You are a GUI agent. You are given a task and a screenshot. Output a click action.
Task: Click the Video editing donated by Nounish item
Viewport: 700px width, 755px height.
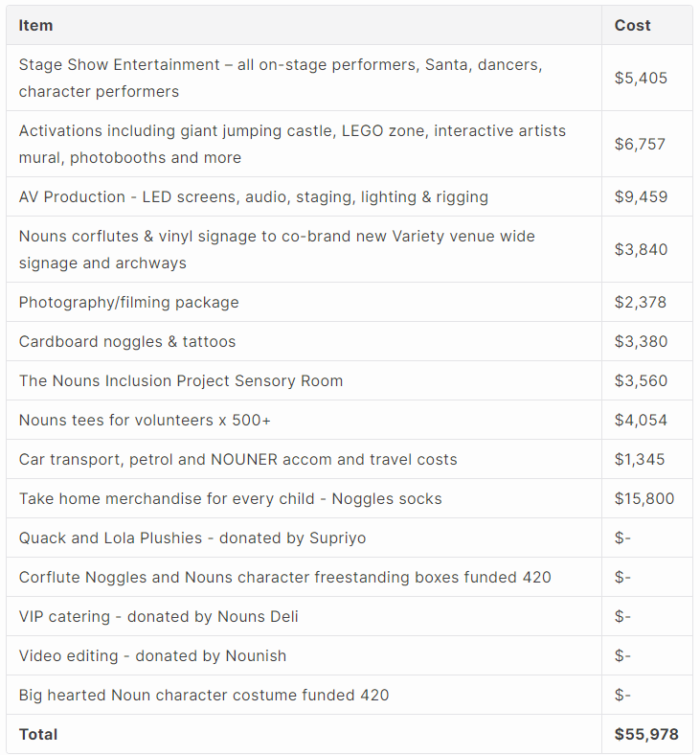pyautogui.click(x=153, y=656)
